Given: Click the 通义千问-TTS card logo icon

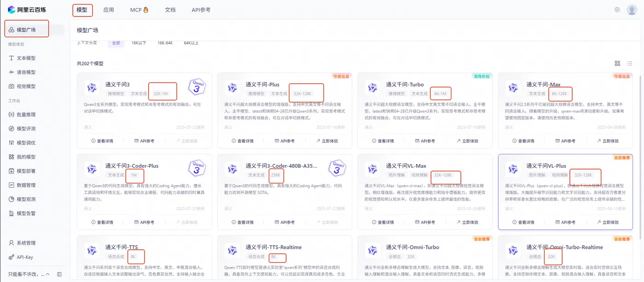Looking at the screenshot, I should click(92, 250).
